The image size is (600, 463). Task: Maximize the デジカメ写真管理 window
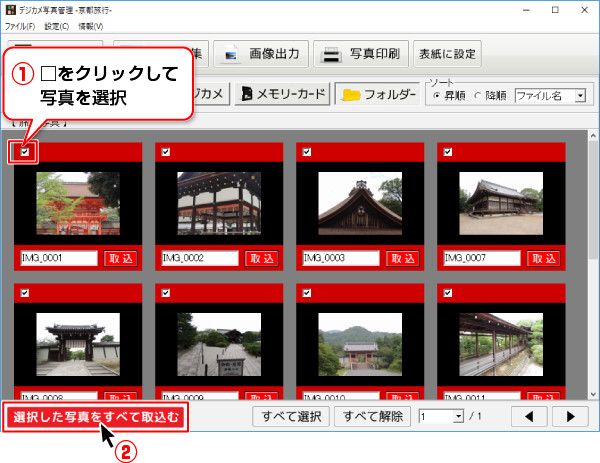555,10
